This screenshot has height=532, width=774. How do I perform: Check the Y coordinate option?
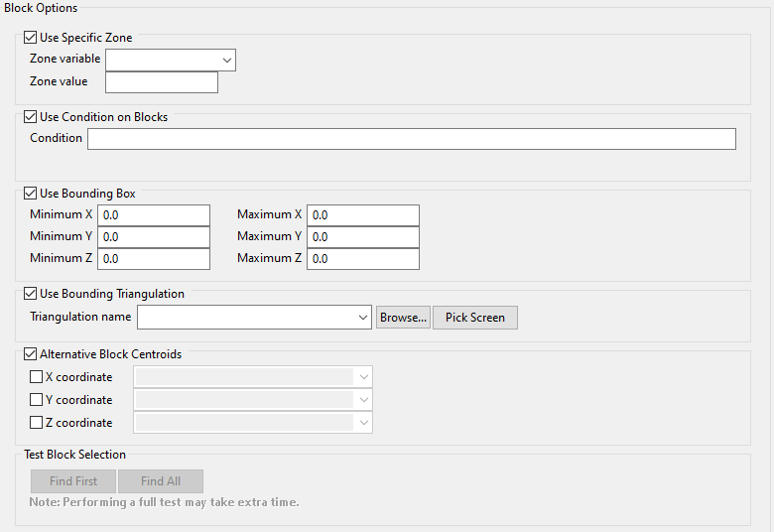37,400
